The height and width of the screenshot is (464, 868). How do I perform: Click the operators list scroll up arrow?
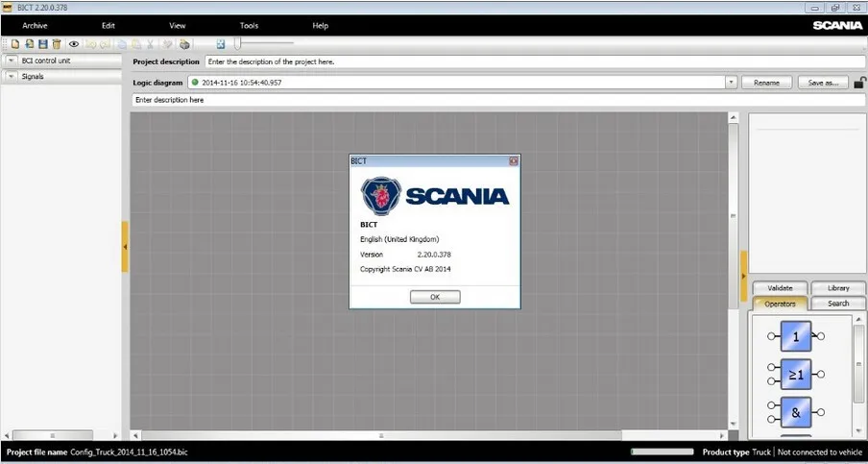[x=858, y=320]
